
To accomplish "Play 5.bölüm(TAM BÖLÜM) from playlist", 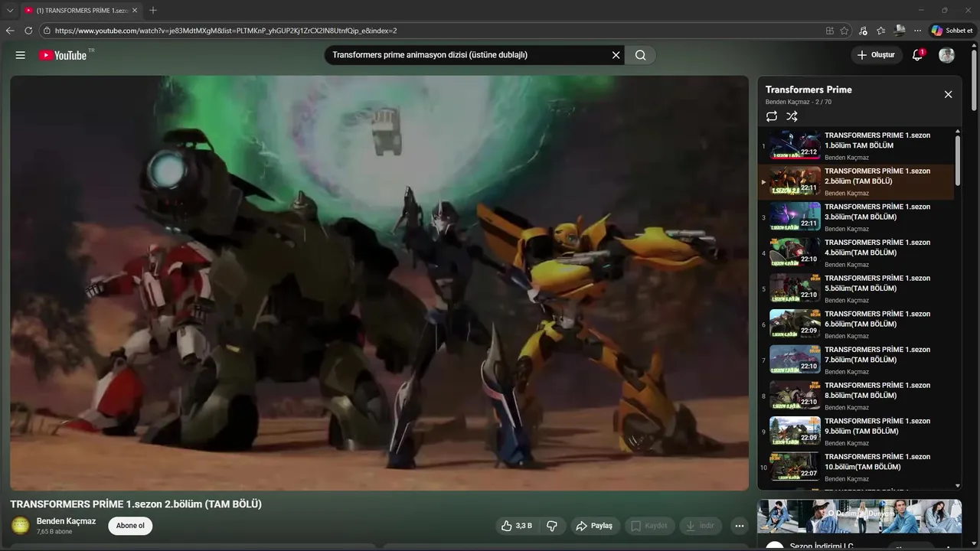I will (x=857, y=289).
